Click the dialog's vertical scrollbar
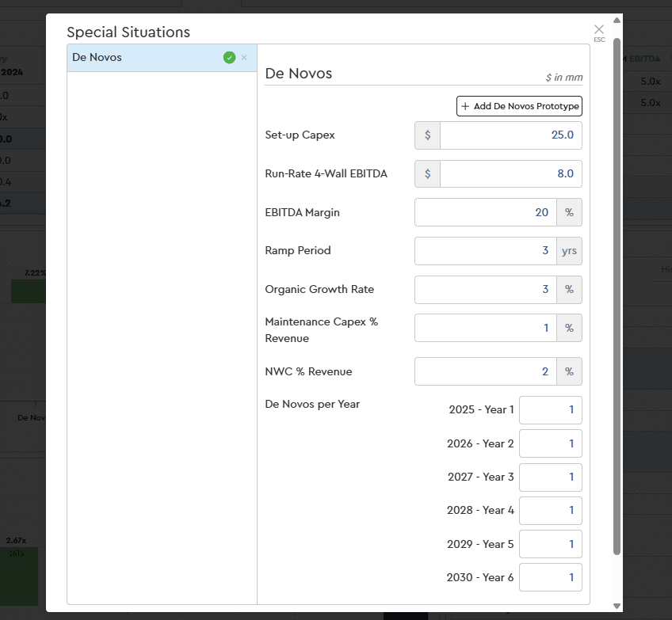Image resolution: width=672 pixels, height=620 pixels. (617, 293)
